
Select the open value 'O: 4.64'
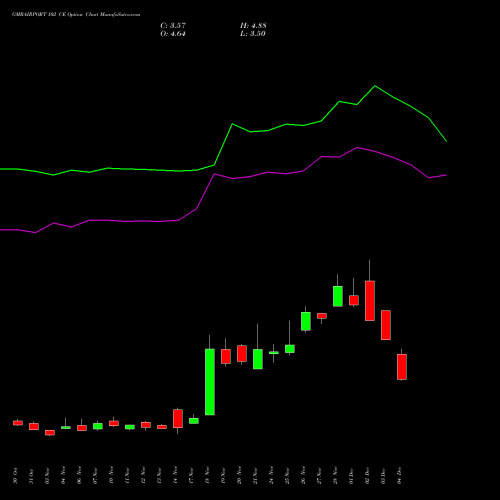tap(173, 34)
